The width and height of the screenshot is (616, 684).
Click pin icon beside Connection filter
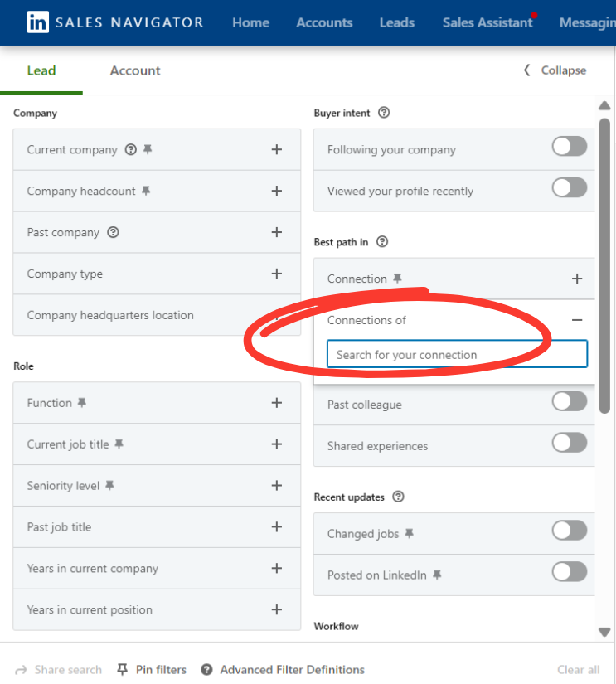pyautogui.click(x=397, y=279)
